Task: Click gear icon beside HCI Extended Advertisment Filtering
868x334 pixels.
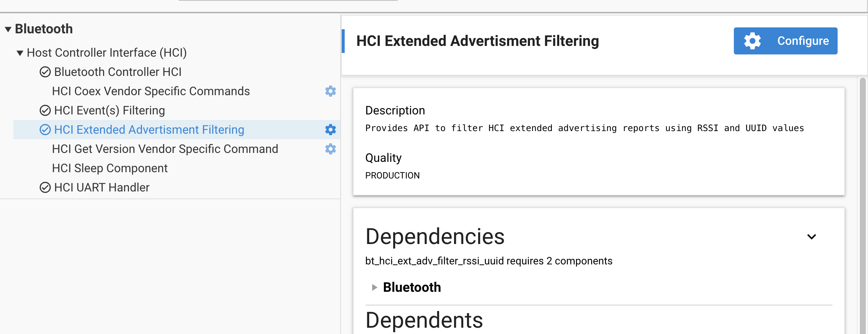Action: 330,130
